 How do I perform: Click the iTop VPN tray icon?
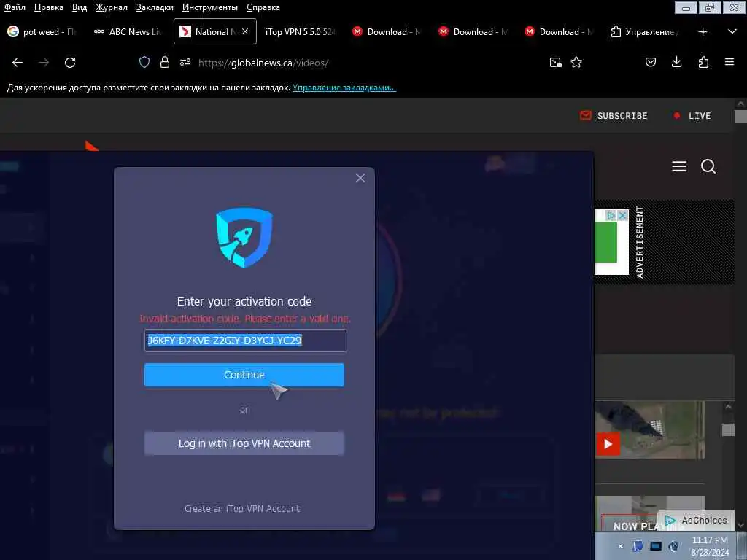tap(638, 546)
